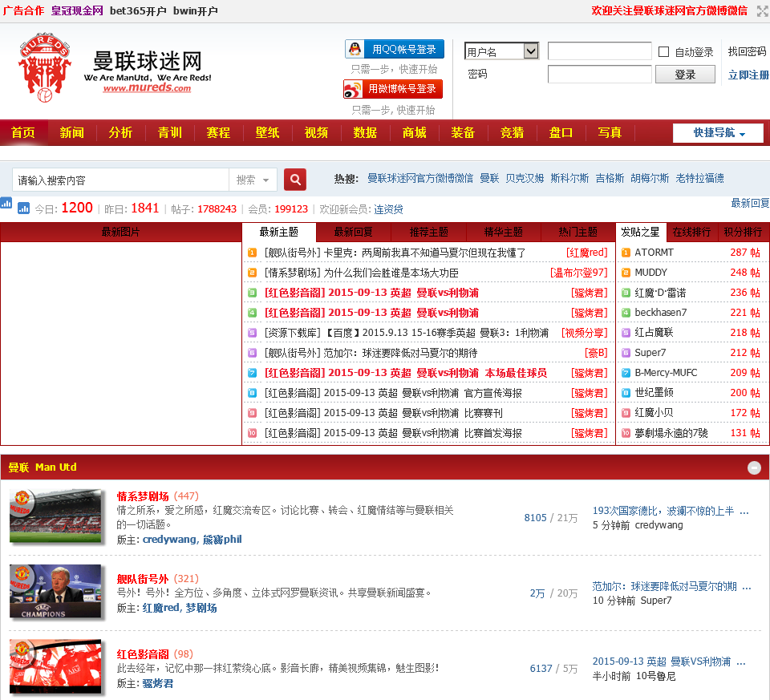This screenshot has width=770, height=700.
Task: Open the 壁纸 nav item
Action: 268,132
